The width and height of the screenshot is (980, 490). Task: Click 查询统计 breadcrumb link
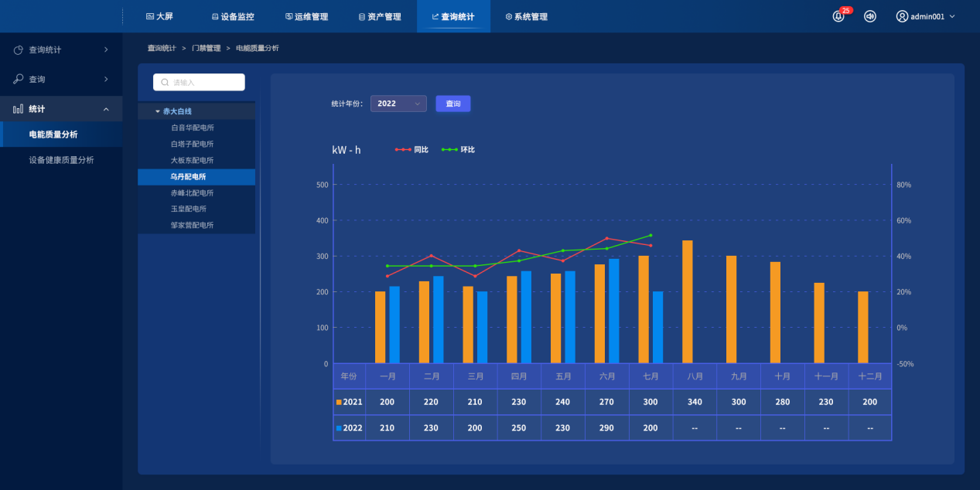pyautogui.click(x=162, y=48)
